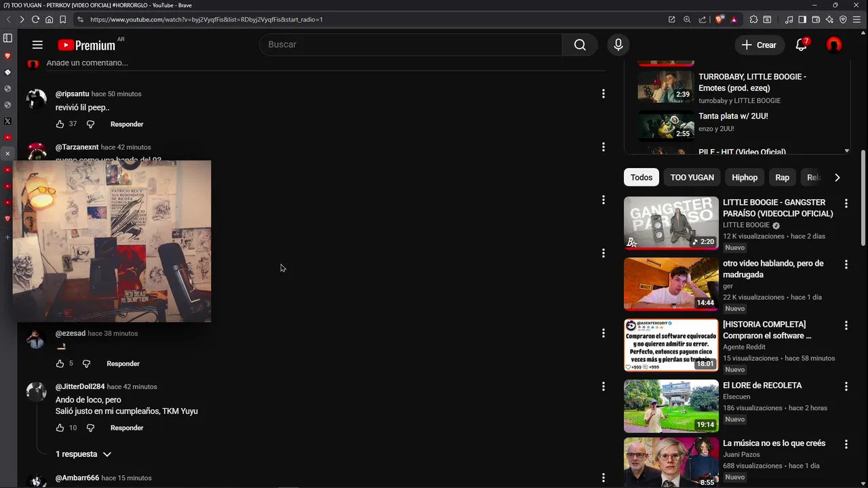This screenshot has height=488, width=868.
Task: Open Brave media playlist music icon
Action: [789, 20]
